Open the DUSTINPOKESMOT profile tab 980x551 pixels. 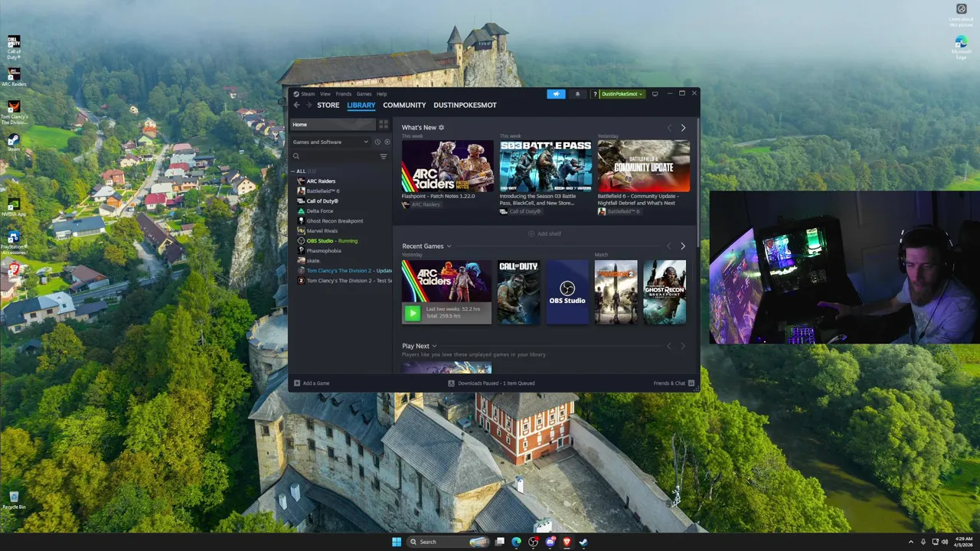pyautogui.click(x=465, y=105)
